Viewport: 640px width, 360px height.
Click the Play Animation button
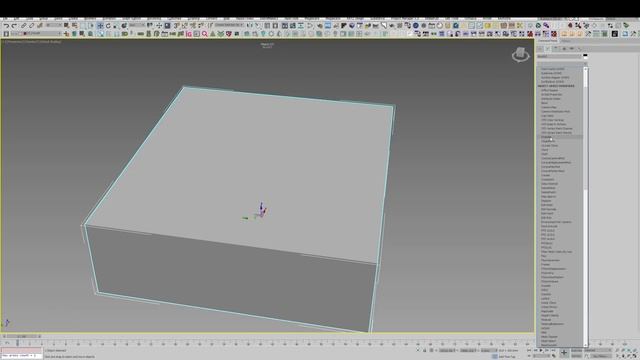pyautogui.click(x=542, y=350)
